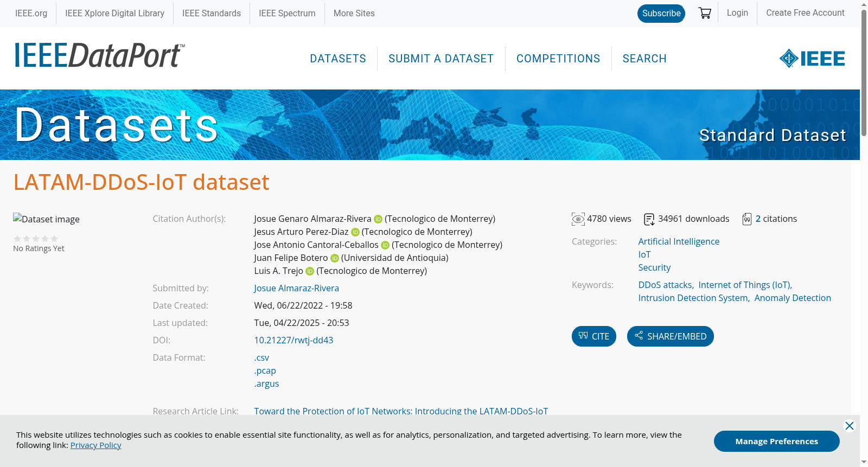Click the citations quote icon
The width and height of the screenshot is (868, 467).
pos(747,219)
